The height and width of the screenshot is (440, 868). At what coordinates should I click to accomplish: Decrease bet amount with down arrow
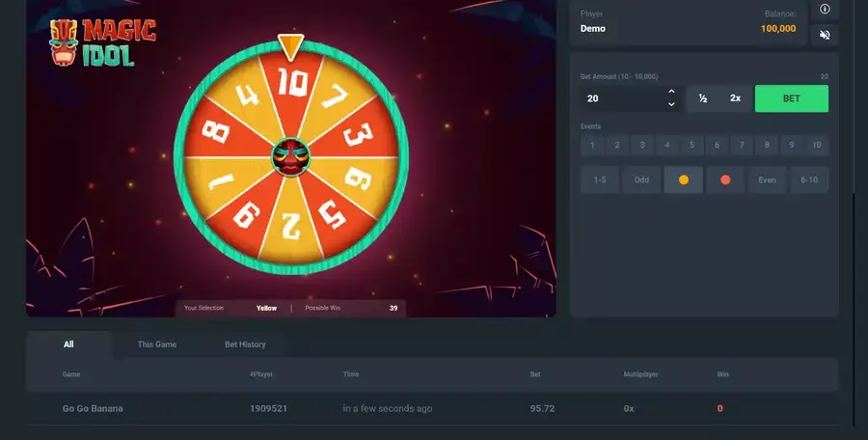[671, 104]
